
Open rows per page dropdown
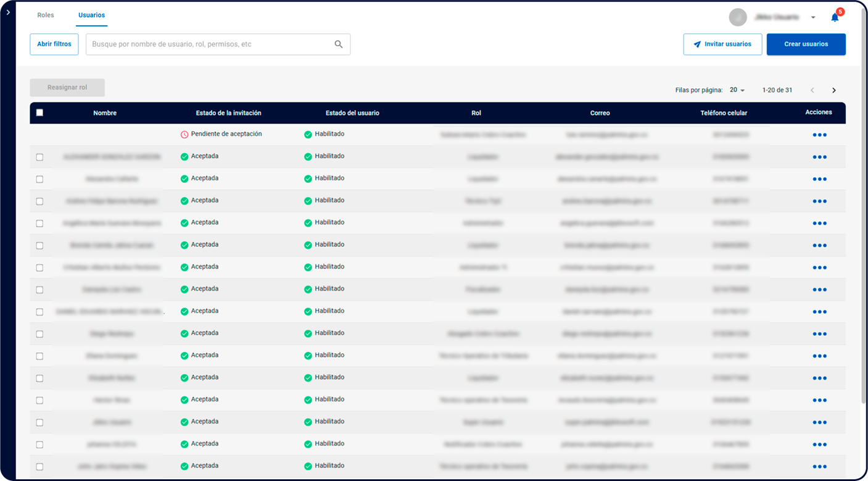point(737,90)
